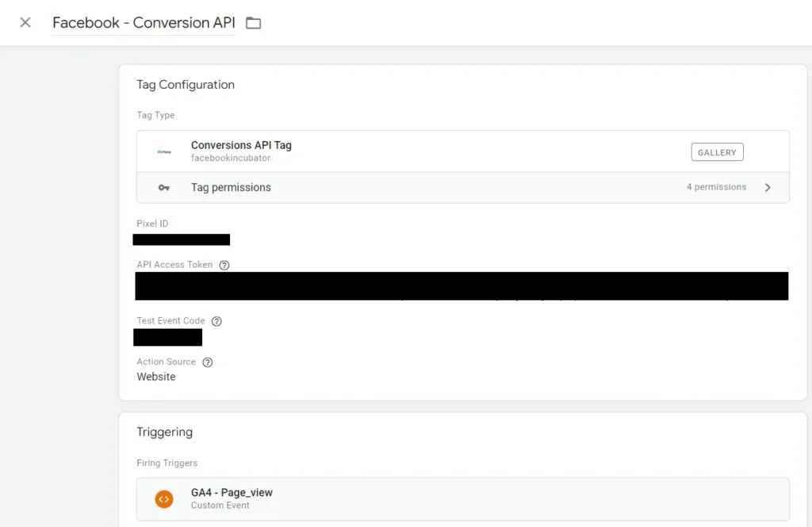
Task: Click the folder icon beside the tag name
Action: [253, 23]
